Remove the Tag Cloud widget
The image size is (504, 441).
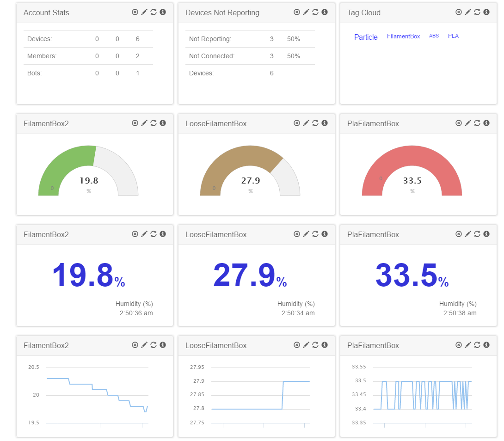click(458, 12)
